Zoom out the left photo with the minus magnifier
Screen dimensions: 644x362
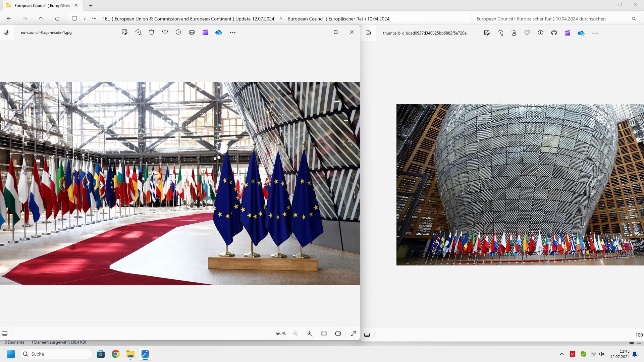(296, 334)
